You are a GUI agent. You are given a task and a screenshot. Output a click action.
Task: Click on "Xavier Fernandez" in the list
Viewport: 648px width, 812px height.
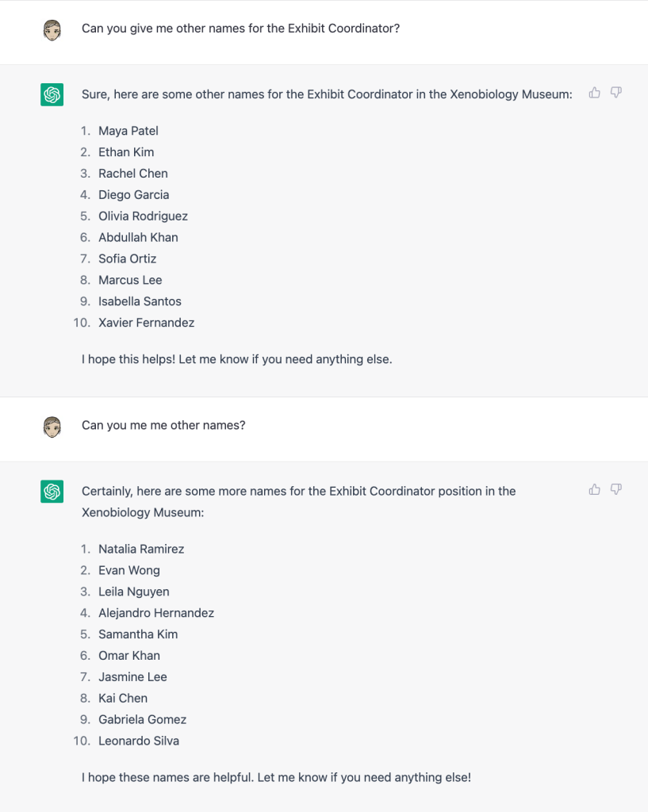click(146, 323)
